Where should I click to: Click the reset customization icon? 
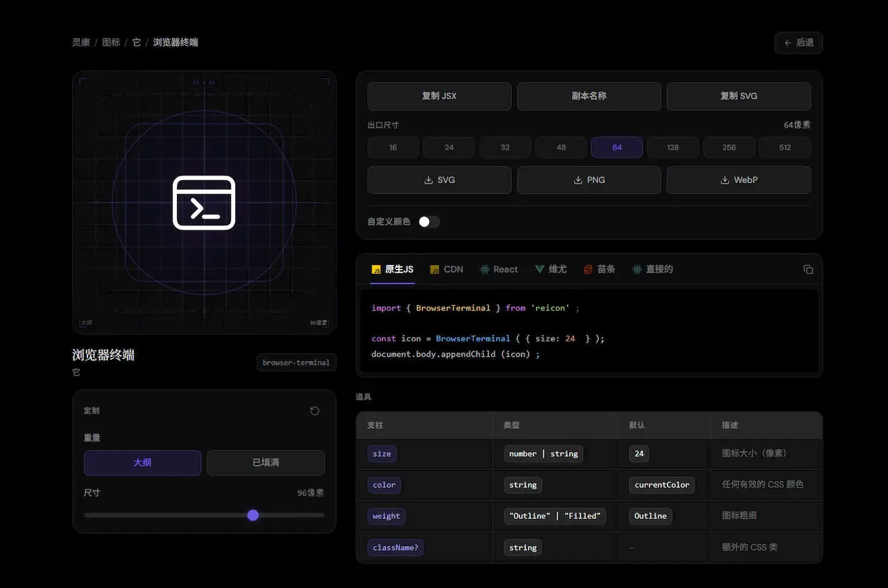click(315, 411)
